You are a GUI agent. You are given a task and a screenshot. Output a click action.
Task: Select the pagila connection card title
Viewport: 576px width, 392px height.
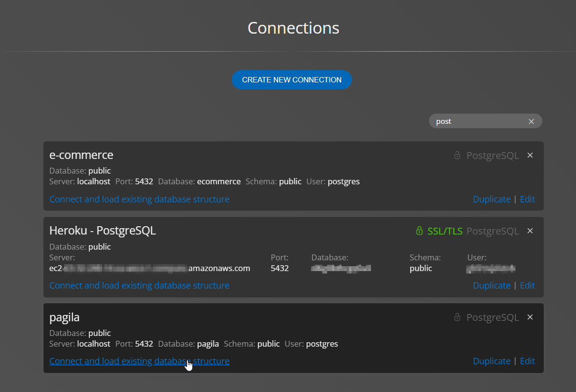click(64, 317)
